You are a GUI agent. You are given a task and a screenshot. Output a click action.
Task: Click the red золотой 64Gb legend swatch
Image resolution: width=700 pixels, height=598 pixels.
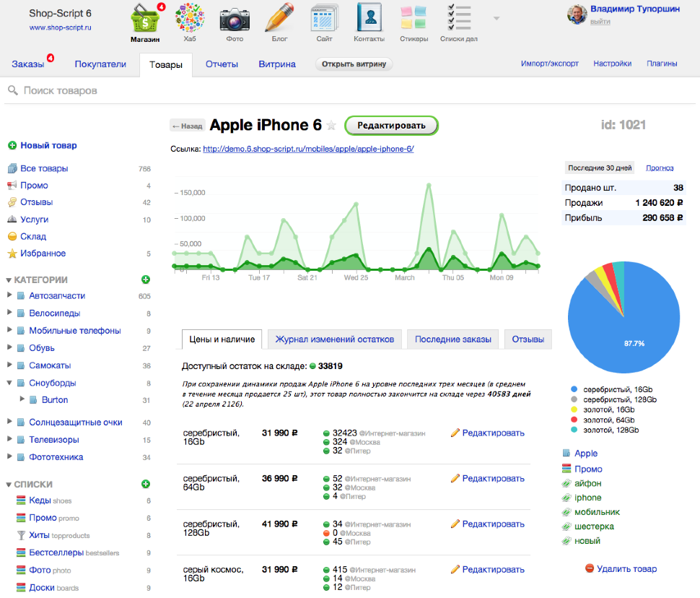click(574, 420)
